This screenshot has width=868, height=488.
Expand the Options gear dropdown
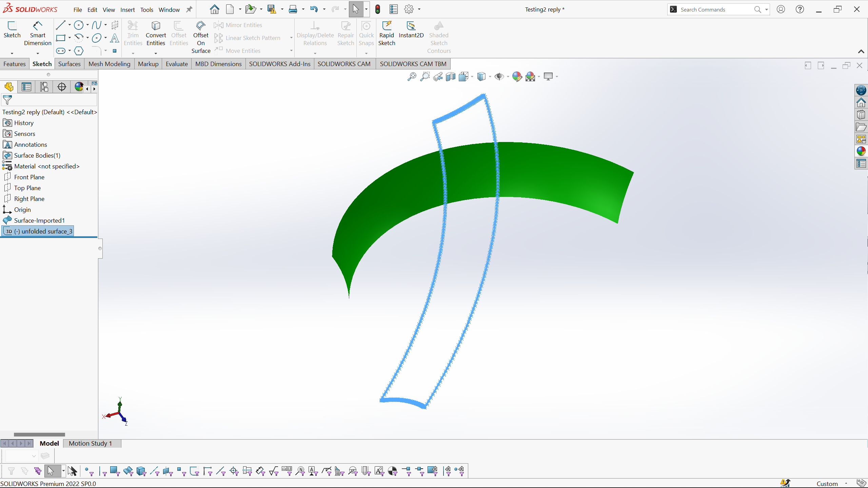pos(419,9)
